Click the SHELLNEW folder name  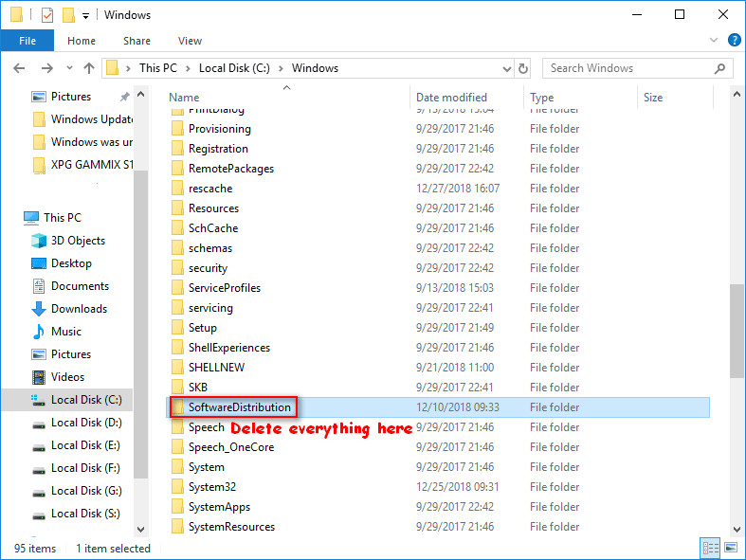[216, 368]
